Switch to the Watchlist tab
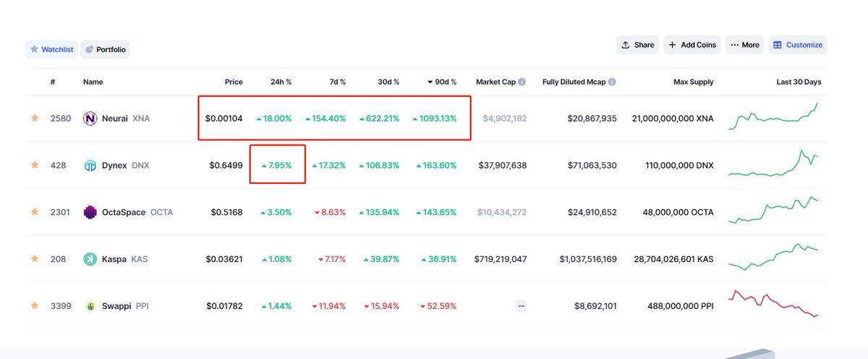This screenshot has height=359, width=868. click(x=51, y=49)
